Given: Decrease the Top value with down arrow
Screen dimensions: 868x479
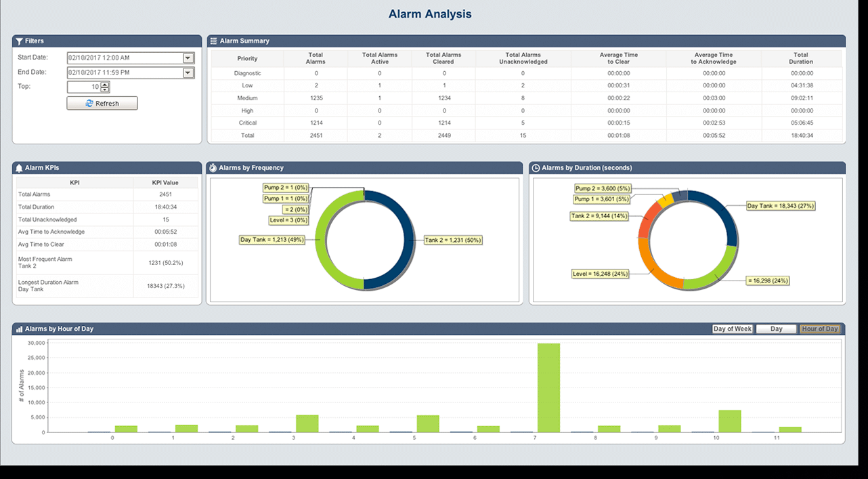Looking at the screenshot, I should [x=105, y=89].
